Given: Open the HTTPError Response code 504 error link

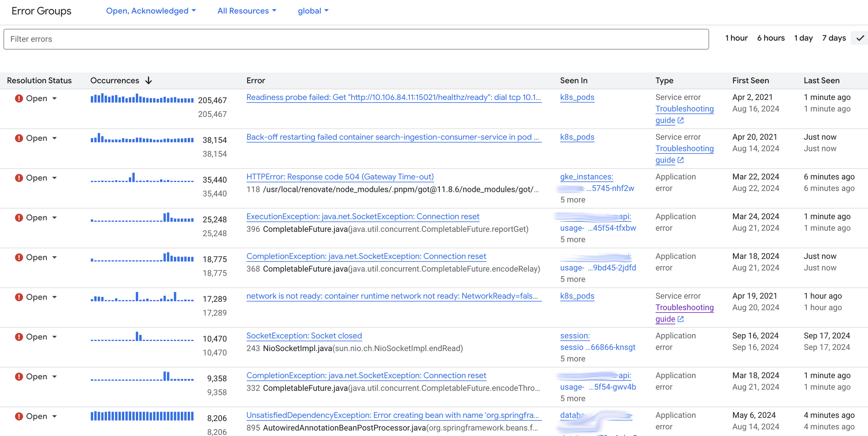Looking at the screenshot, I should [x=340, y=177].
